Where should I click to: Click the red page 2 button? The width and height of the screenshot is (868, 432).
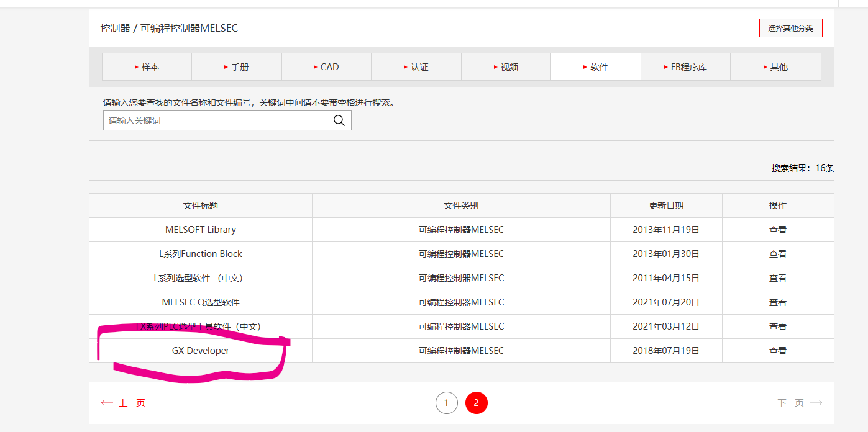point(476,403)
